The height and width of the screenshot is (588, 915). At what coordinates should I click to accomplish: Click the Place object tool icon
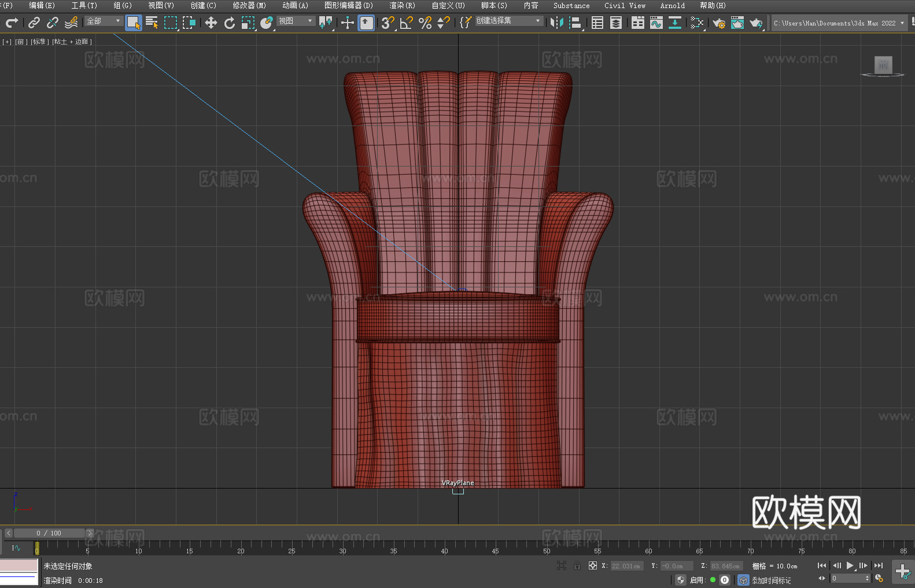click(267, 23)
